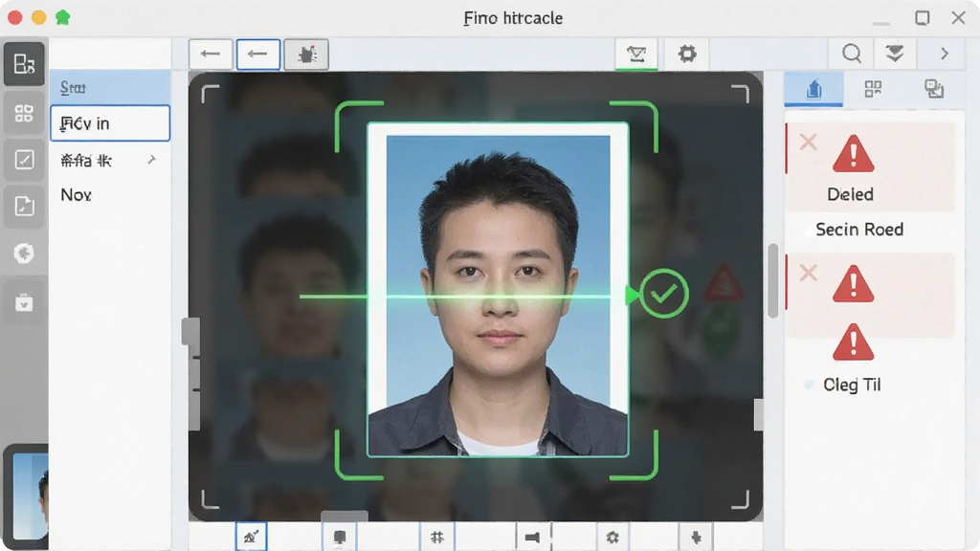The image size is (980, 551).
Task: Switch to the grid view tab in right panel
Action: [873, 89]
